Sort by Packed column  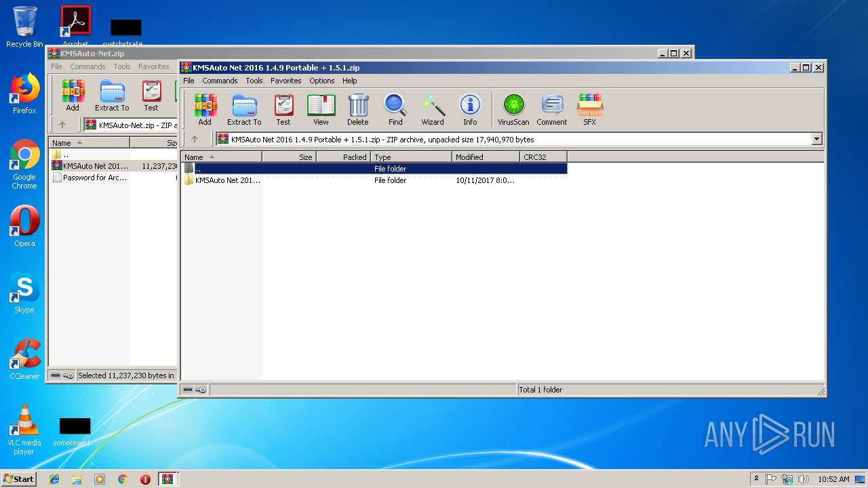343,157
